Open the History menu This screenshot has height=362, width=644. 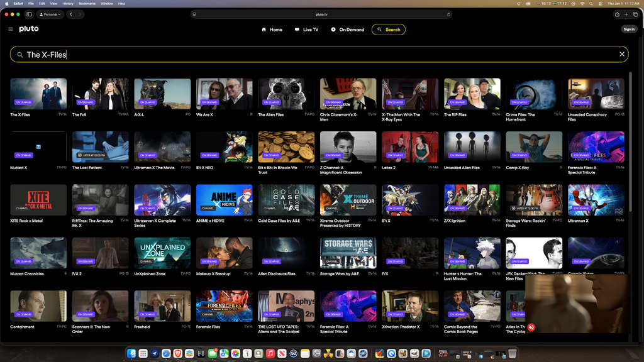pos(67,3)
